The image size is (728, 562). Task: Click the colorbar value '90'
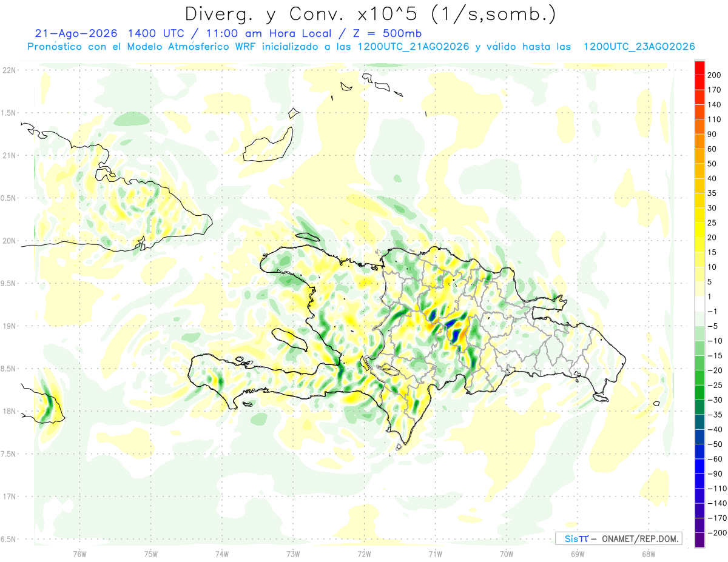(x=712, y=134)
